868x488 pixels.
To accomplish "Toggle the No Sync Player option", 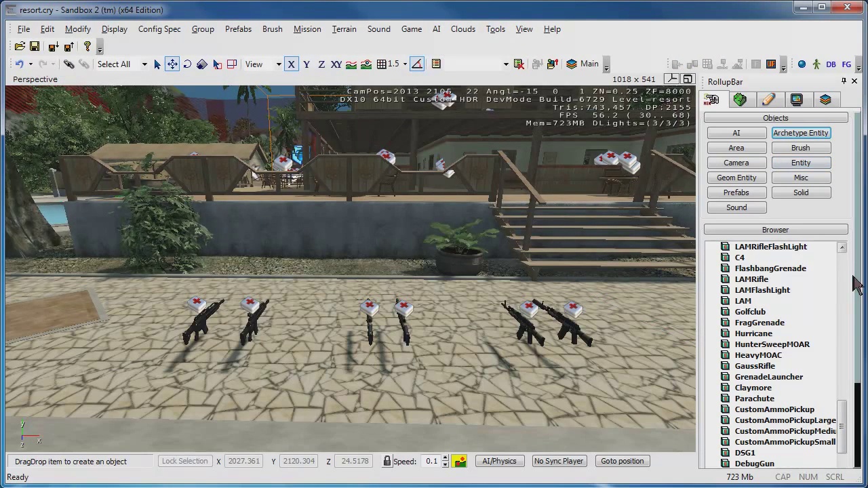I will (558, 461).
